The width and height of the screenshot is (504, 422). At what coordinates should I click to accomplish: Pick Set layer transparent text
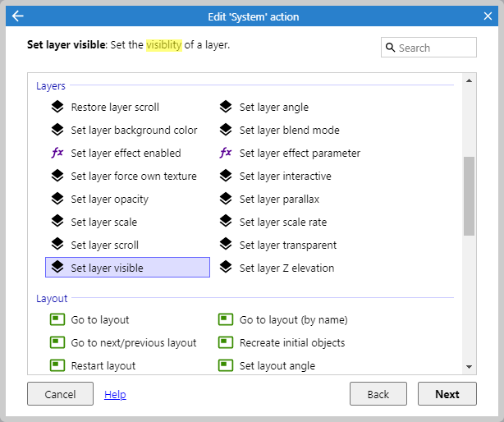[x=288, y=245]
